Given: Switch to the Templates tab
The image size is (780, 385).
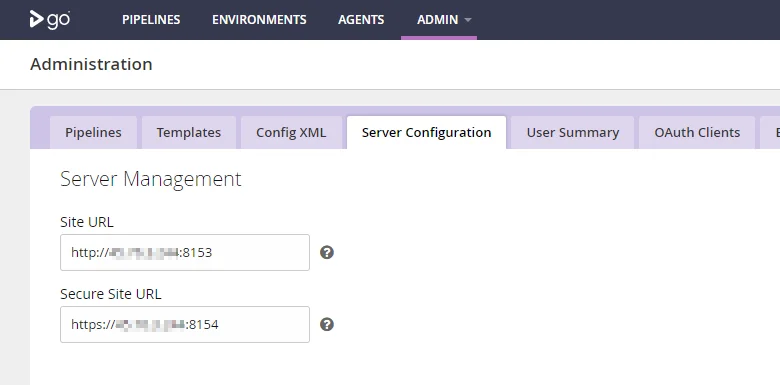Looking at the screenshot, I should [x=189, y=133].
